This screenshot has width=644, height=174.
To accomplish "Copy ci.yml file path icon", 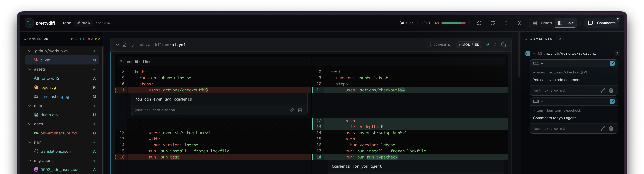I will pyautogui.click(x=503, y=45).
